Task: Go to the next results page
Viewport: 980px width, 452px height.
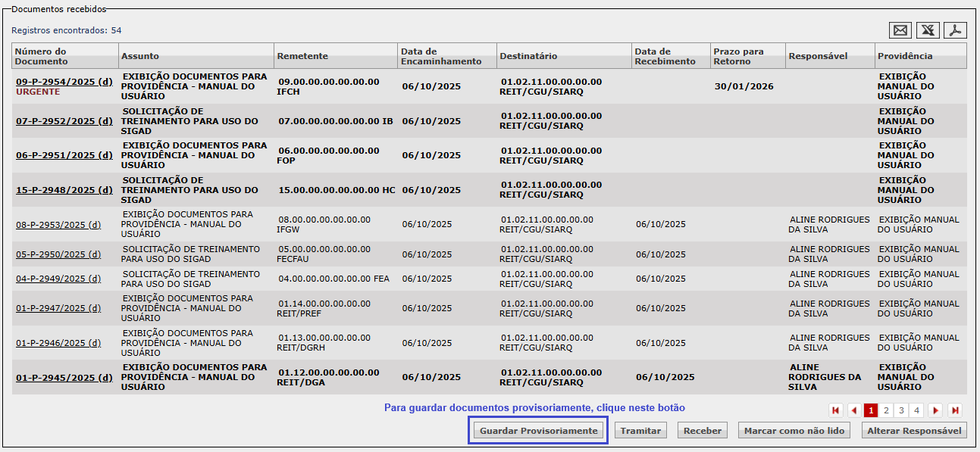Action: 936,410
